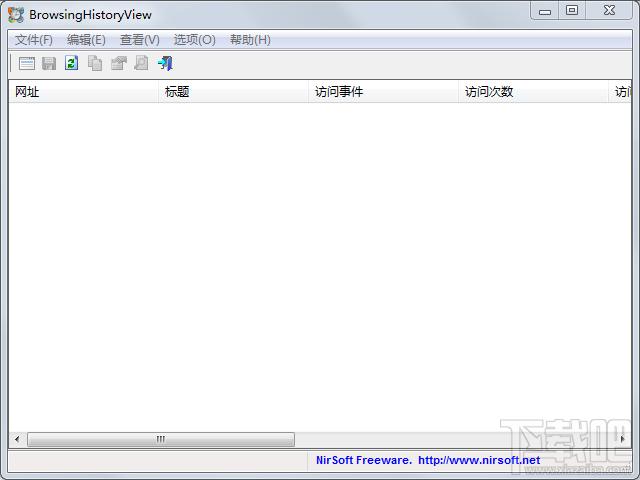Click the Find toolbar icon
Viewport: 640px width, 480px height.
tap(141, 63)
